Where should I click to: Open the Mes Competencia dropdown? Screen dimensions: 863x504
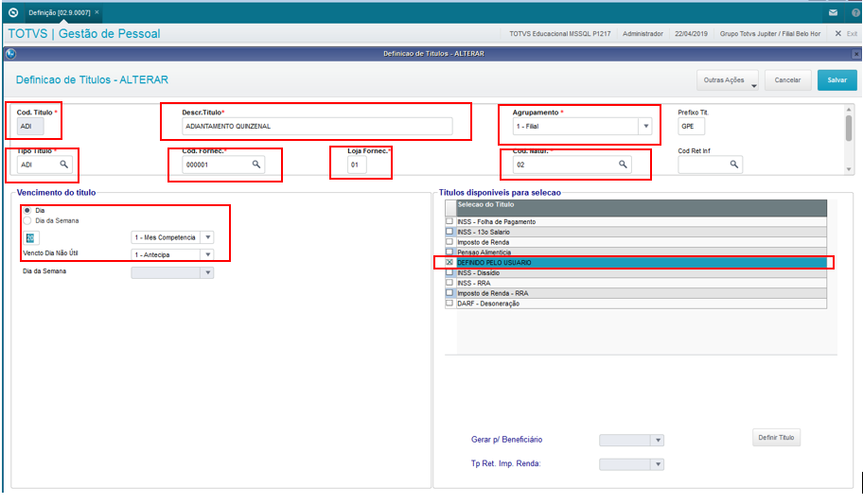click(207, 237)
